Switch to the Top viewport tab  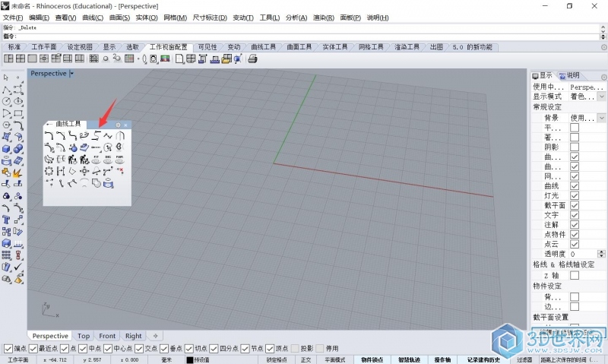[x=84, y=336]
